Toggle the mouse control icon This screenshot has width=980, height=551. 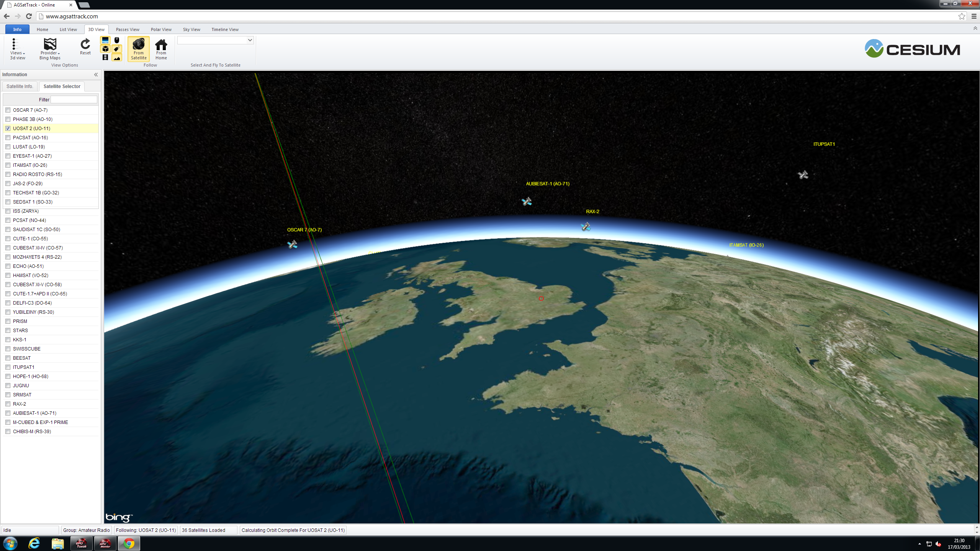click(x=117, y=40)
